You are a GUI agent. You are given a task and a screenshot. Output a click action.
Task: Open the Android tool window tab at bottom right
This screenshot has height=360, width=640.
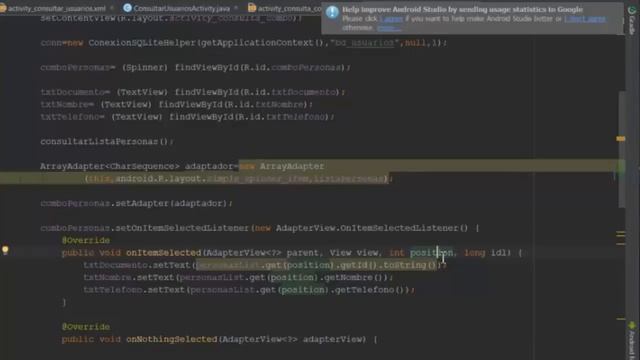pyautogui.click(x=632, y=341)
